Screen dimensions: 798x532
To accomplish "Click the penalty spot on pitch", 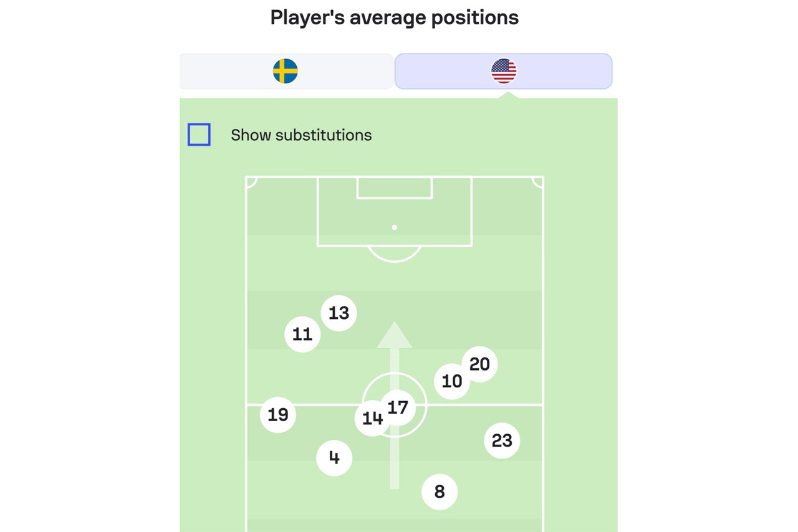I will [395, 227].
